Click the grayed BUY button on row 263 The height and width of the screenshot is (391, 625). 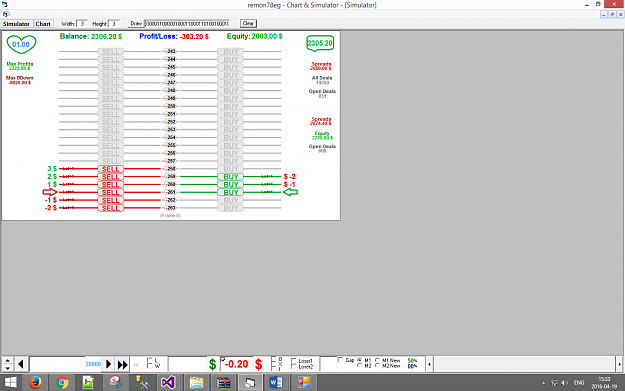tap(230, 208)
